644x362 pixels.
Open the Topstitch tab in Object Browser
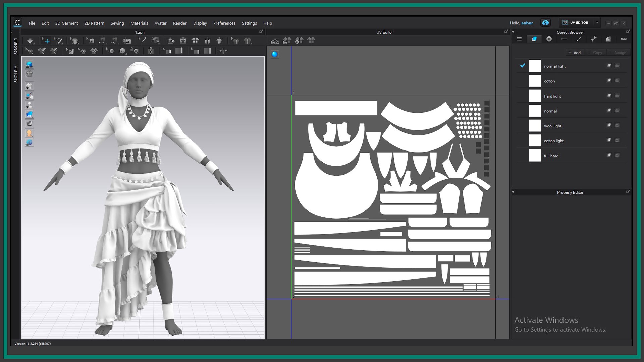pyautogui.click(x=579, y=39)
